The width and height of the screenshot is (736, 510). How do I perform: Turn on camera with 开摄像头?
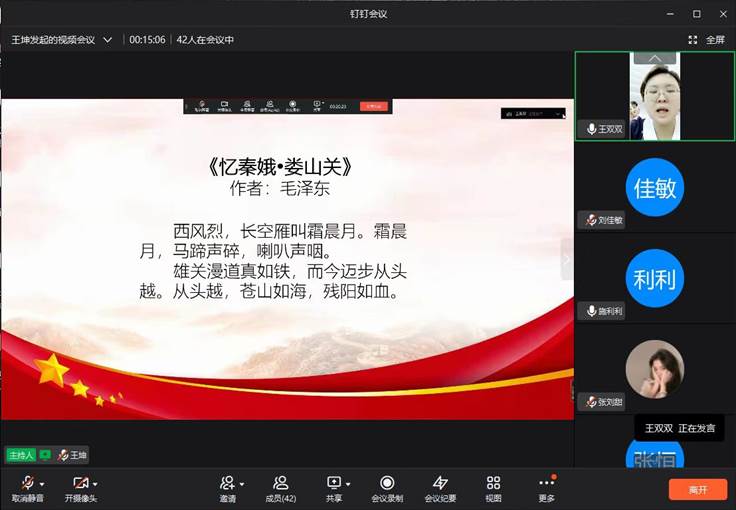coord(80,483)
